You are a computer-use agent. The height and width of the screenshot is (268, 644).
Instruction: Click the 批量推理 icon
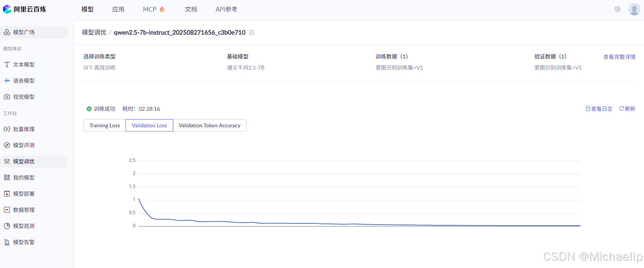[7, 129]
